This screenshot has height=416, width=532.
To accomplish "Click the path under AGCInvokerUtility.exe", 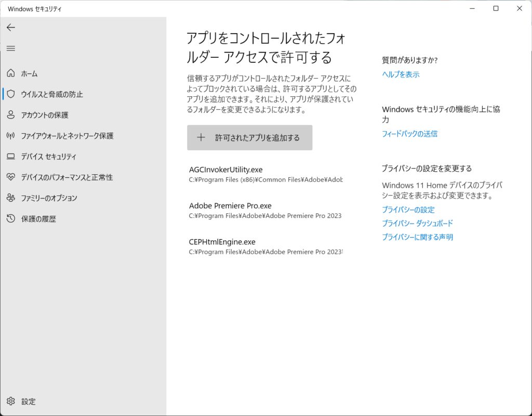I will 265,179.
